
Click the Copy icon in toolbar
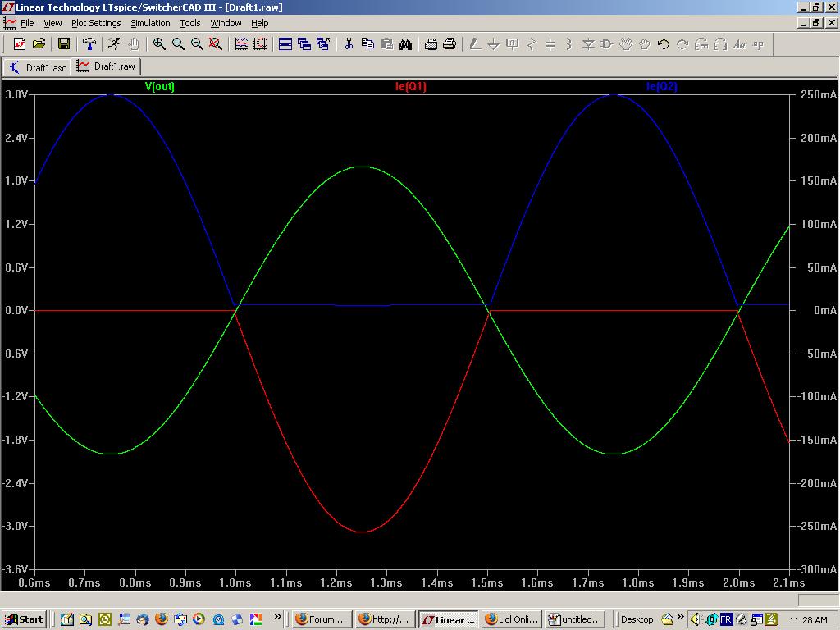367,44
